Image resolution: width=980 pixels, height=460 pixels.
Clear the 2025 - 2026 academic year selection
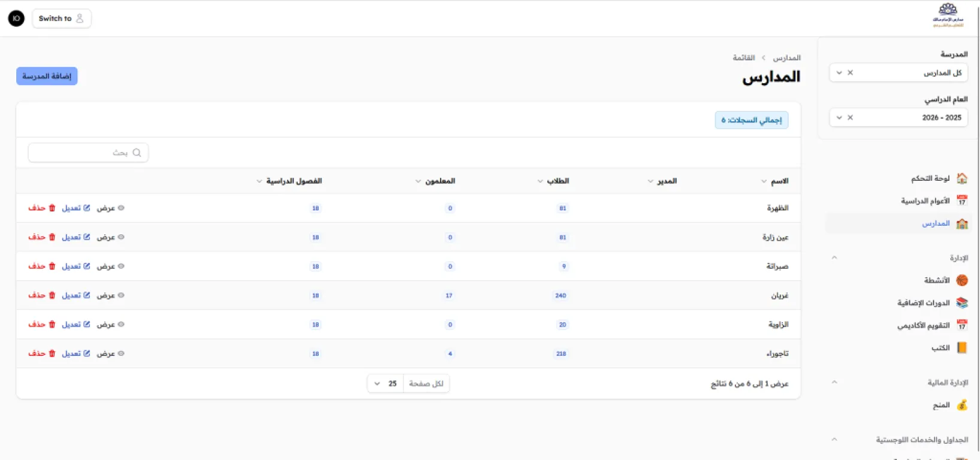[850, 117]
